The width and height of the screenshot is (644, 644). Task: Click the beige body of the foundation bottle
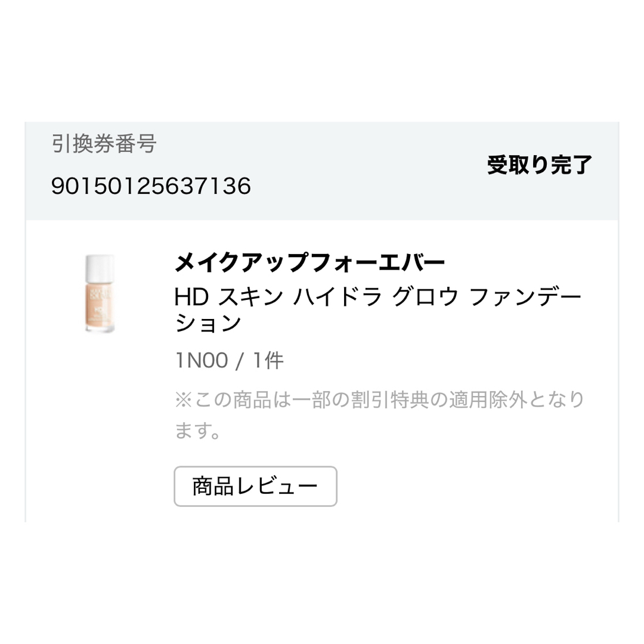point(100,305)
